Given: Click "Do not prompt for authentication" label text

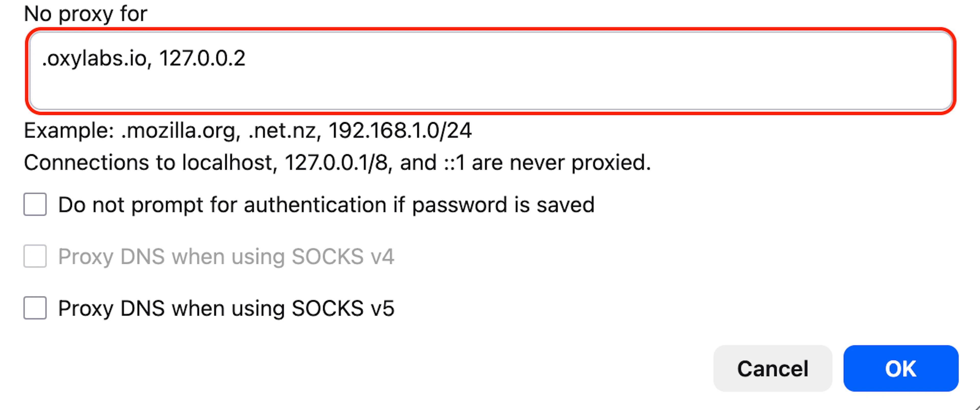Looking at the screenshot, I should coord(326,205).
